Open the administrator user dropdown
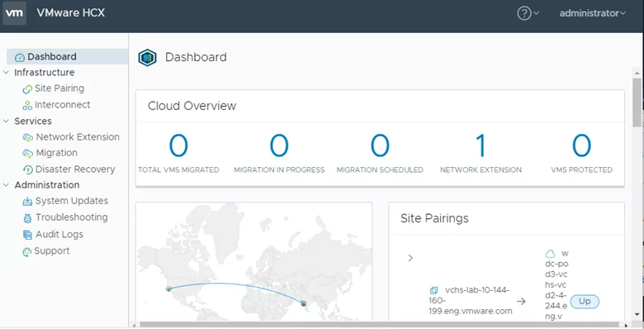Screen dimensions: 644x329 pos(592,13)
